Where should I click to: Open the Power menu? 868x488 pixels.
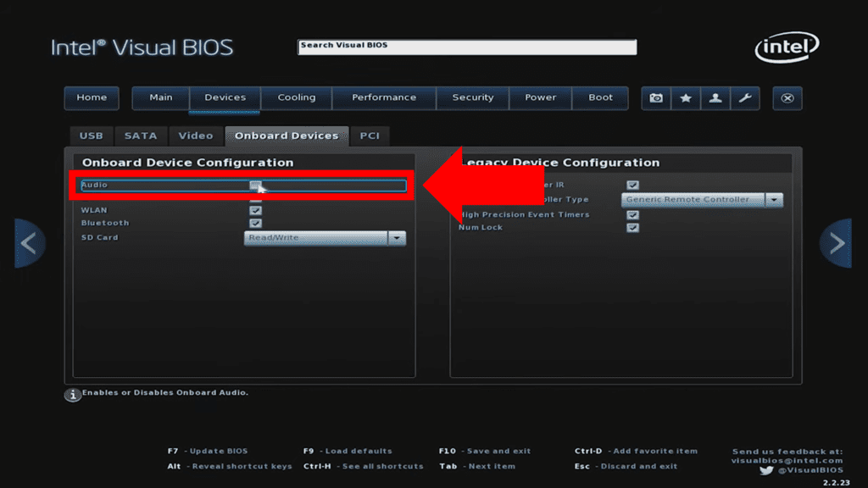[x=540, y=98]
